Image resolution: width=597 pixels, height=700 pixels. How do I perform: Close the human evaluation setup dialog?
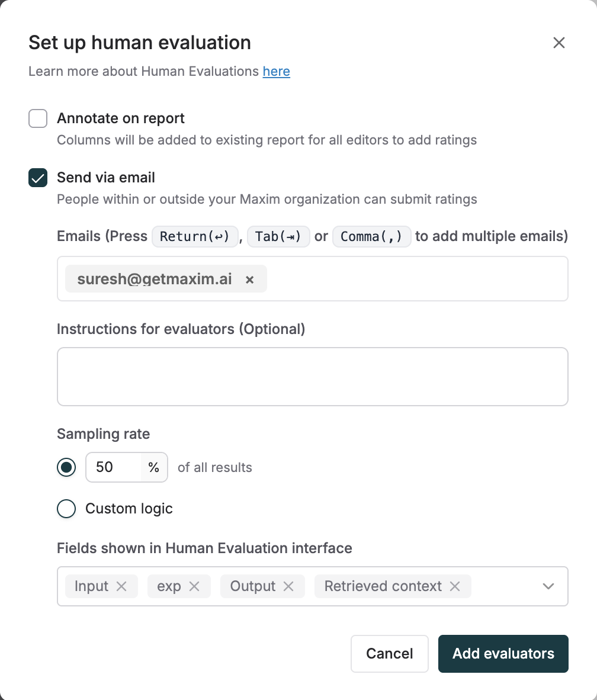point(559,43)
